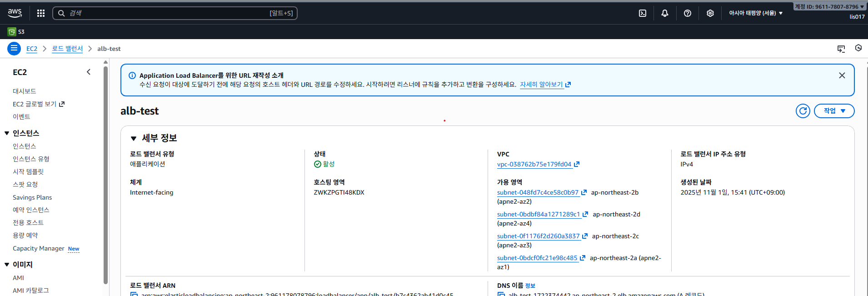Open the S3 shortcut icon
Image resolution: width=868 pixels, height=296 pixels.
click(x=12, y=32)
